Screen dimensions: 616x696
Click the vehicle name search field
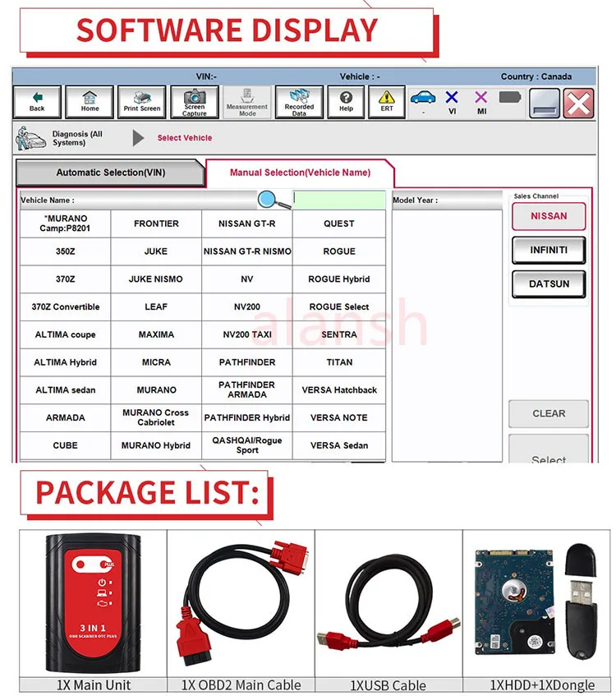(339, 201)
